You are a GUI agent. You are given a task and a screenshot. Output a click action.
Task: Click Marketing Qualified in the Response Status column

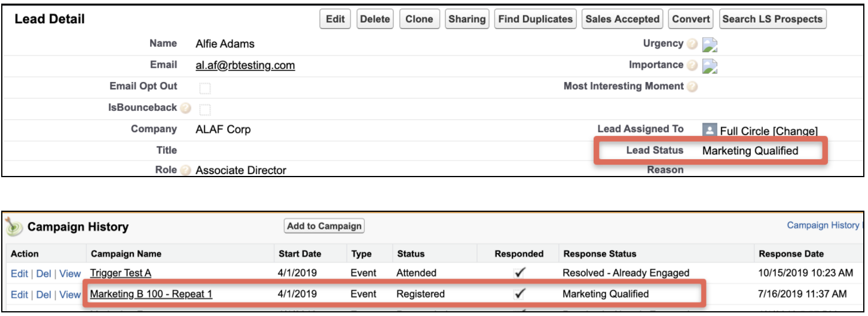pos(606,294)
